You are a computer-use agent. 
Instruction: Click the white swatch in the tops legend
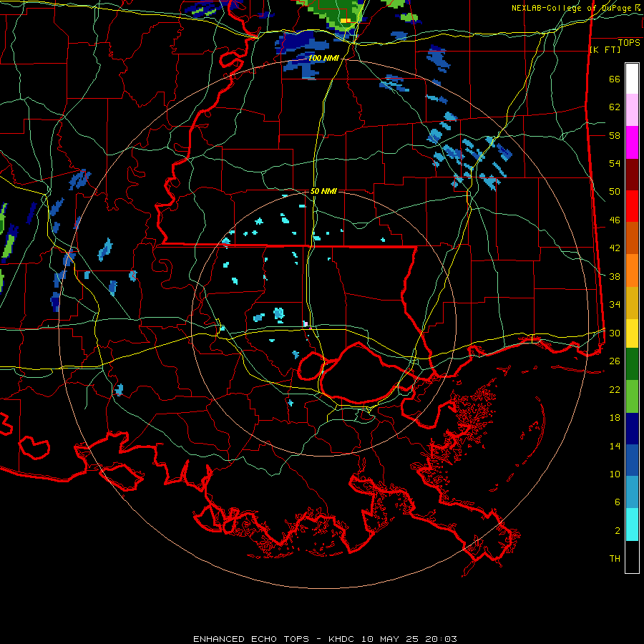point(632,79)
